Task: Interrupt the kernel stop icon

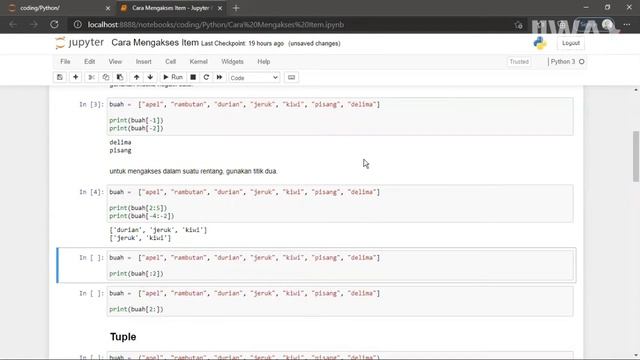Action: point(193,77)
